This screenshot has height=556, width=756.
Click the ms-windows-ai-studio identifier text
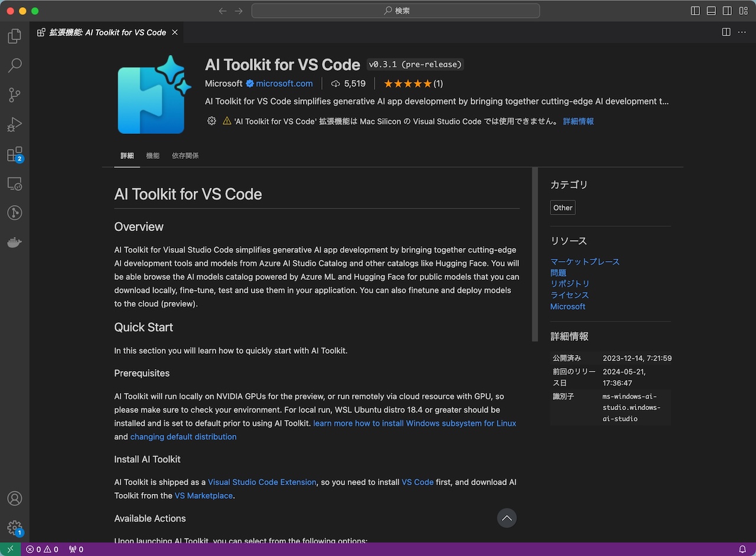coord(631,408)
